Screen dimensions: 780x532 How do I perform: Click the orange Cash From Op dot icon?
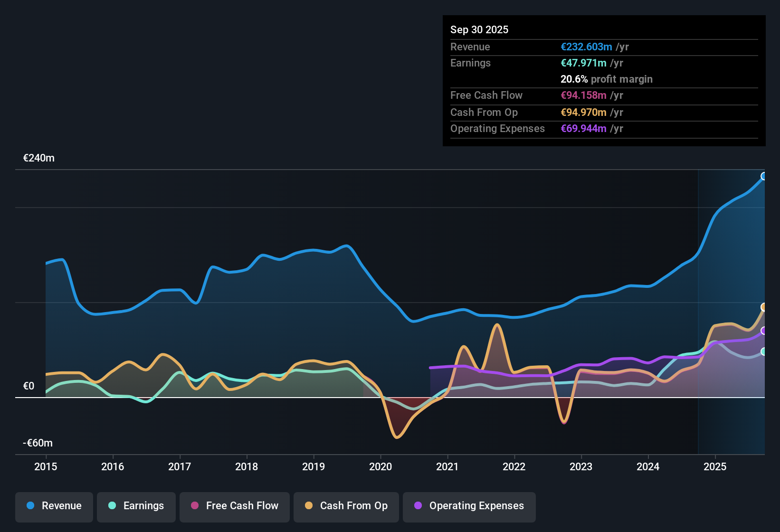pos(308,506)
